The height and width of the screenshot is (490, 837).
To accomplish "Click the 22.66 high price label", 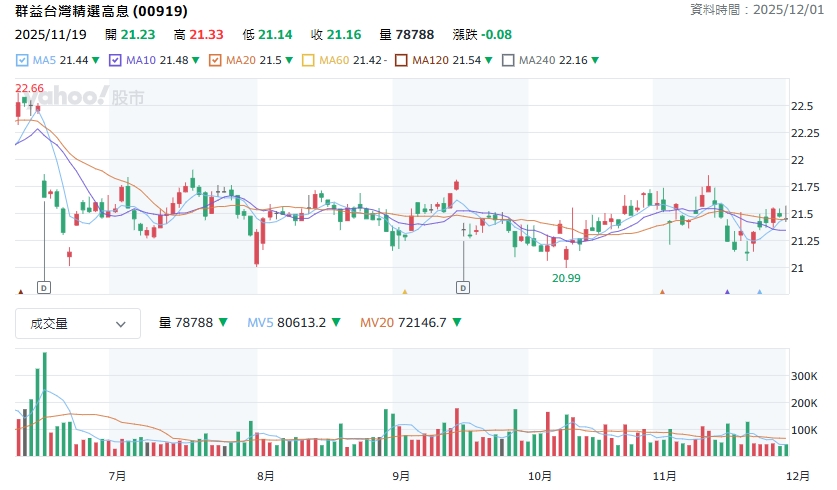I will 29,89.
